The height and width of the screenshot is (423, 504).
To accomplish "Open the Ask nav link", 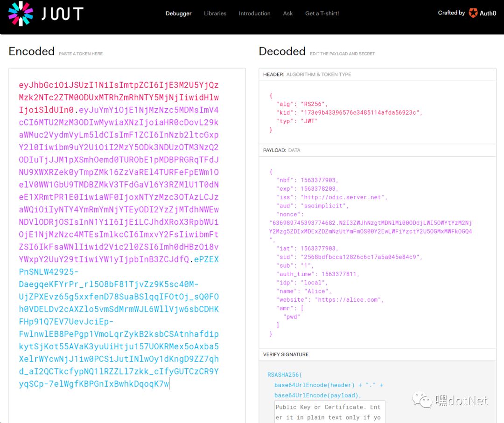I will (x=287, y=14).
